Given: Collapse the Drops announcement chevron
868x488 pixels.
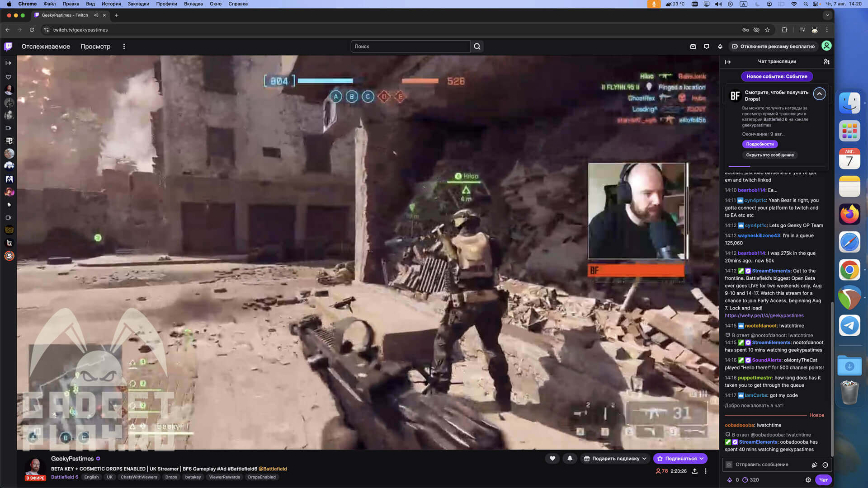Looking at the screenshot, I should coord(819,94).
